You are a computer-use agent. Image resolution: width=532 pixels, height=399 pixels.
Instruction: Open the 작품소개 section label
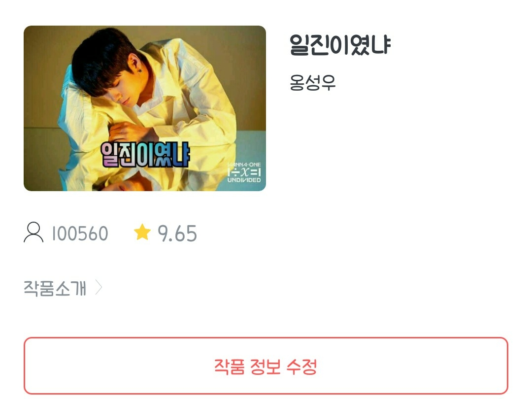click(55, 288)
